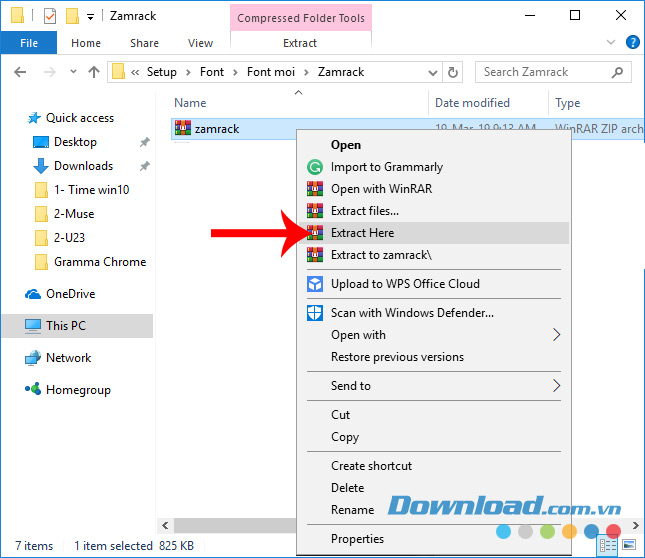The width and height of the screenshot is (645, 558).
Task: Open the 2-Muse folder in sidebar
Action: tap(74, 214)
